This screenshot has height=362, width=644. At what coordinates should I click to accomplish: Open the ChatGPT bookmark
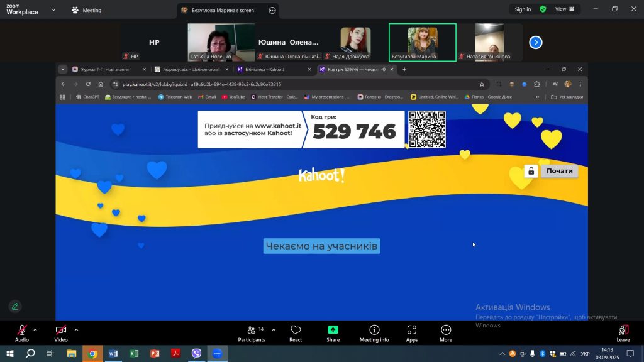(87, 97)
